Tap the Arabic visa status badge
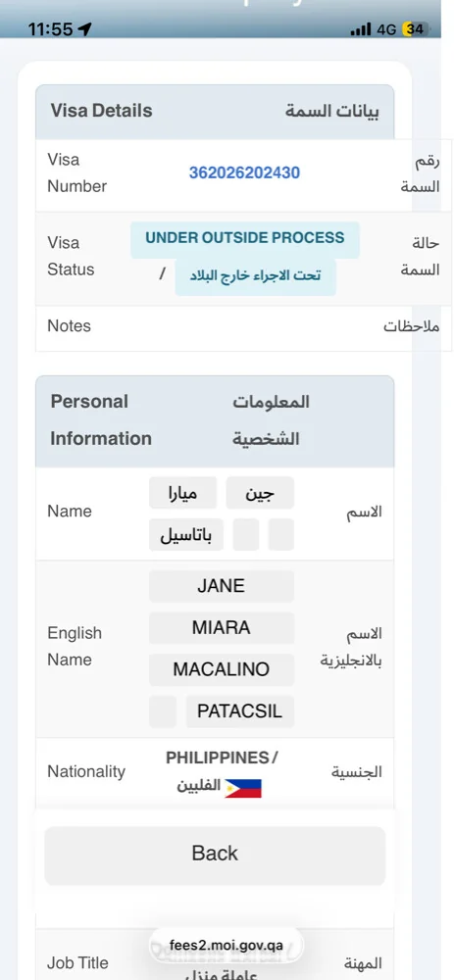The image size is (454, 980). (256, 276)
